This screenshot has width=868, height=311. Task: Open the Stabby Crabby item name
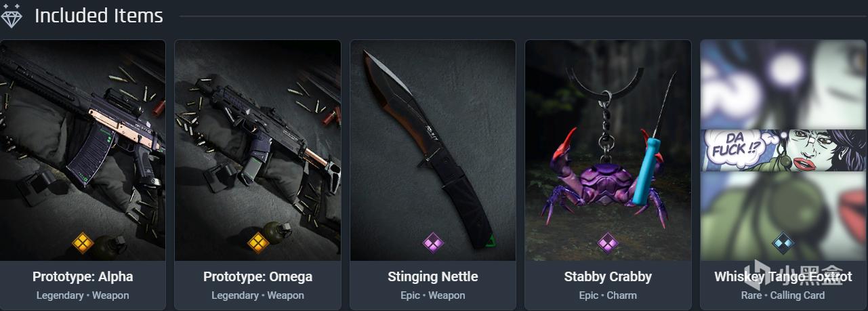pyautogui.click(x=608, y=276)
